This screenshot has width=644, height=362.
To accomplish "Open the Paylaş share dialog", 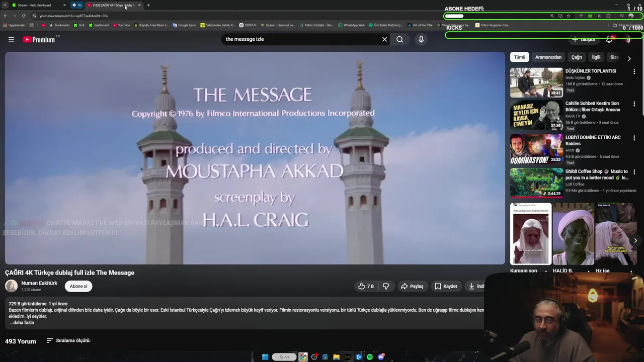I will point(412,286).
